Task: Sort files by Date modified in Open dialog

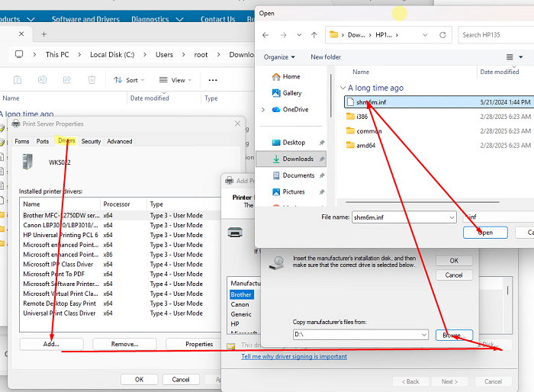Action: (x=499, y=72)
